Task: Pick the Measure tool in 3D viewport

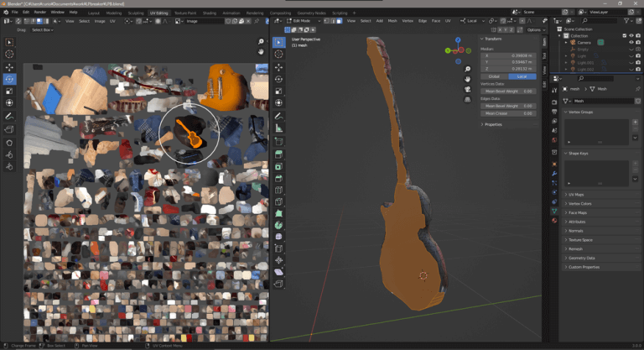Action: coord(279,128)
